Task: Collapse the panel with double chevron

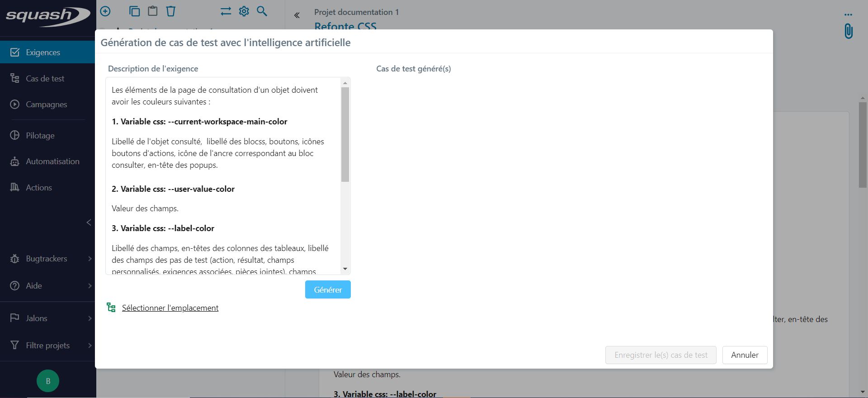Action: coord(297,15)
